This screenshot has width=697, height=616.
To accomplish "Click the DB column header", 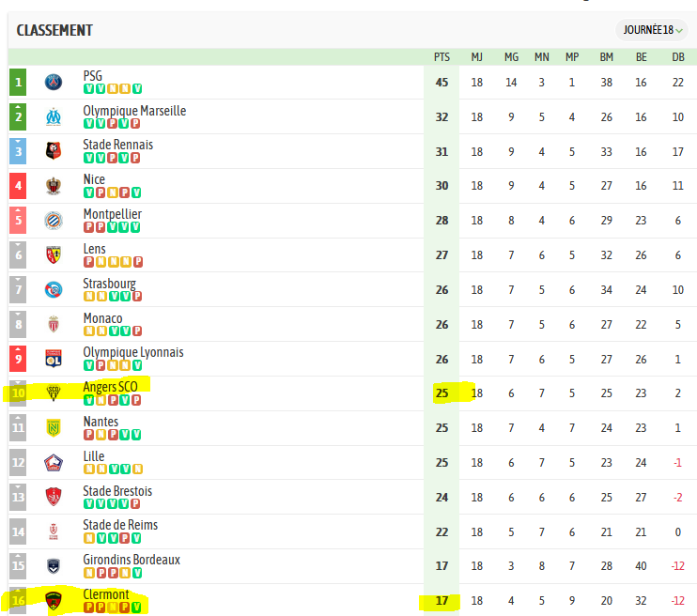I will pos(678,57).
